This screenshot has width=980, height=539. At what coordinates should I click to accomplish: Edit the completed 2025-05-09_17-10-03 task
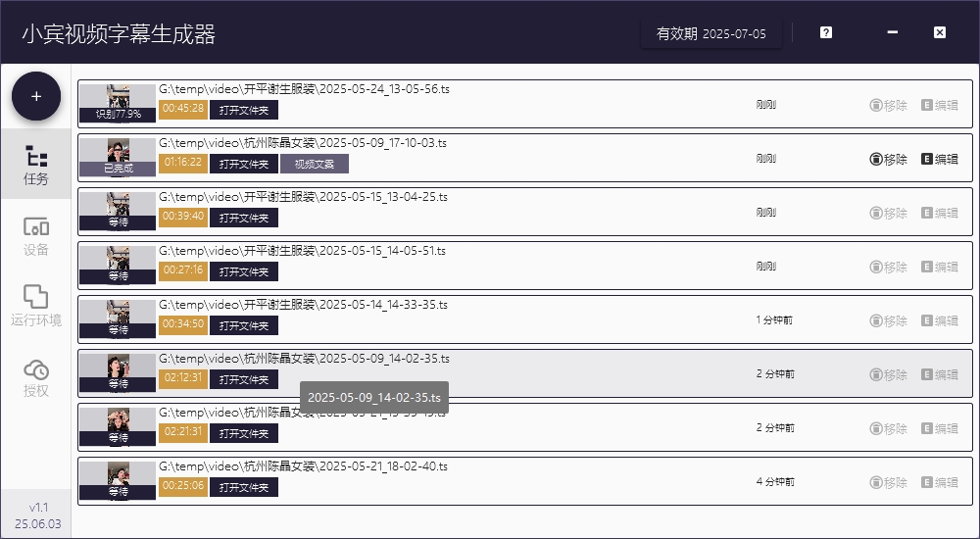tap(939, 159)
